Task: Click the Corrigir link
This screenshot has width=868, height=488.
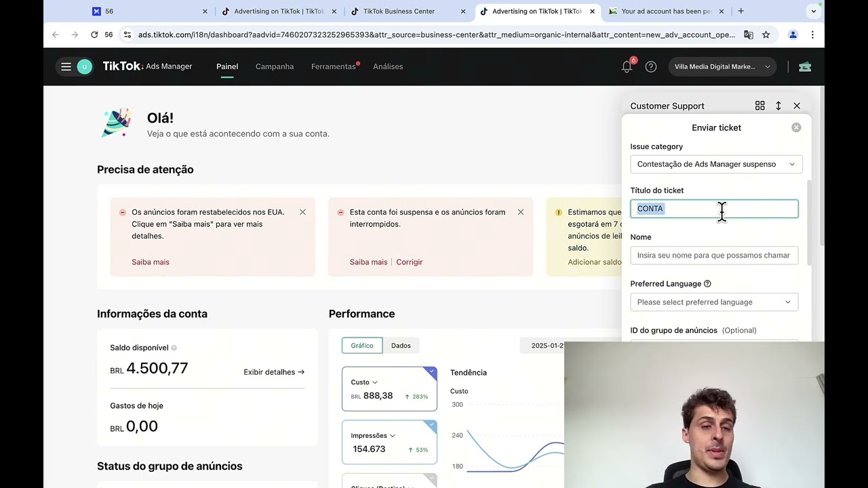Action: point(410,262)
